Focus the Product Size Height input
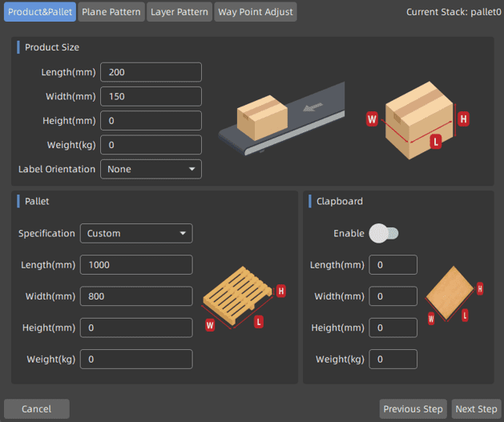Viewport: 504px width, 422px height. tap(151, 120)
